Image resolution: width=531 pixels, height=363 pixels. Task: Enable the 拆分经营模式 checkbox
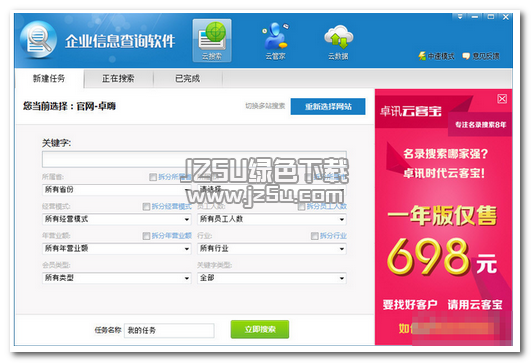pyautogui.click(x=146, y=206)
